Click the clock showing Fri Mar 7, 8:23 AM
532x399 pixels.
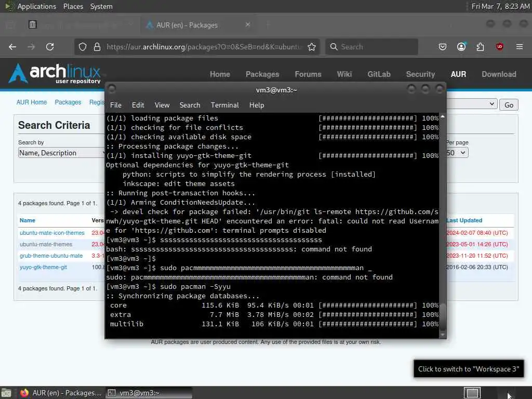coord(500,6)
